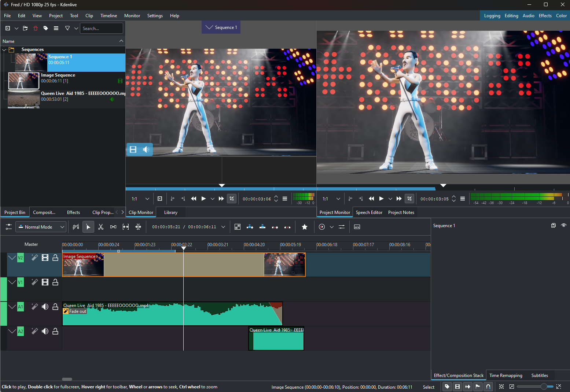
Task: Select the razor (scissors) tool
Action: (x=101, y=227)
